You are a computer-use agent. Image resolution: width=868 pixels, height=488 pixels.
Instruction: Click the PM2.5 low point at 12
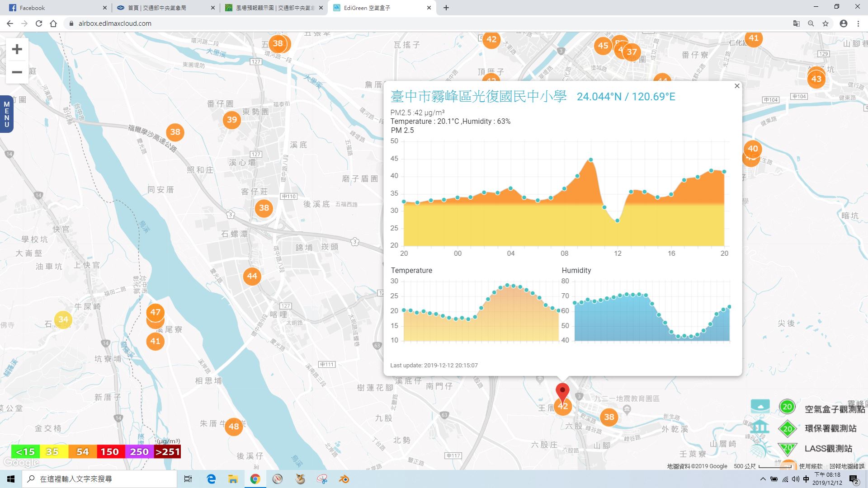point(618,221)
